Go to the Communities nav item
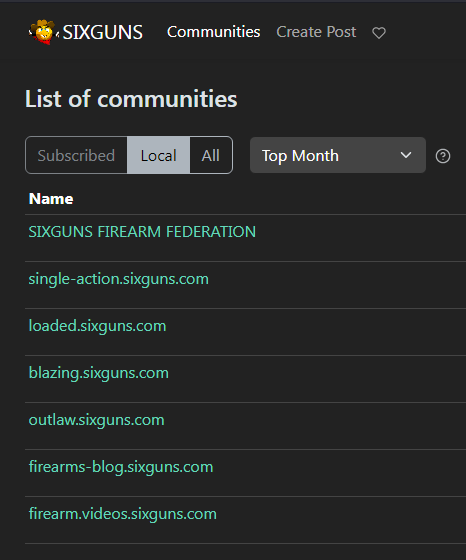466x560 pixels. pyautogui.click(x=214, y=32)
